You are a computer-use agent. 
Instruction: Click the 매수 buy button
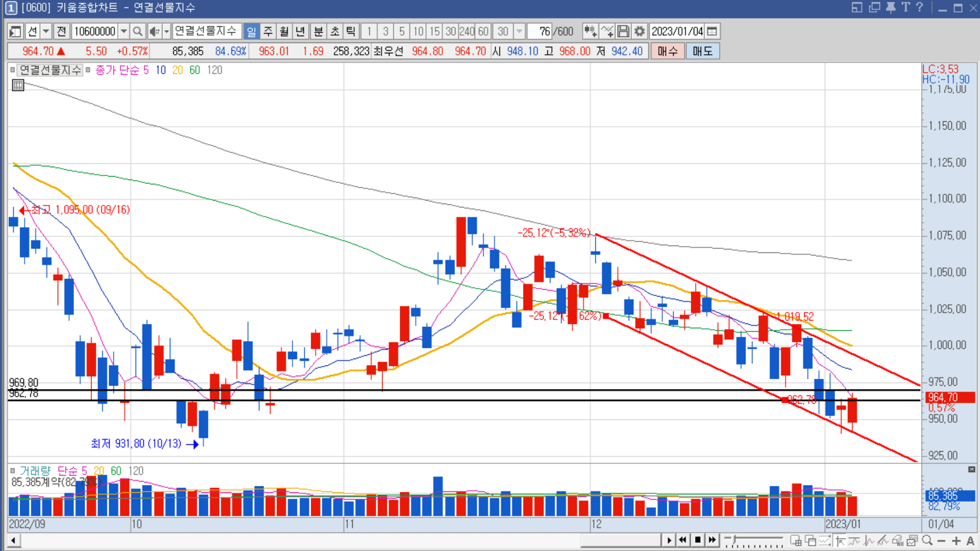click(x=667, y=51)
